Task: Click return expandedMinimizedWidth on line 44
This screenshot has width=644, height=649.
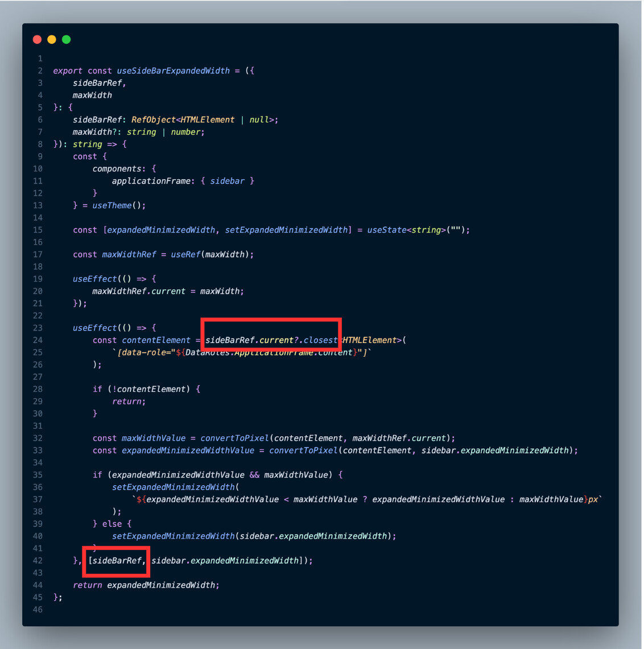Action: tap(146, 585)
